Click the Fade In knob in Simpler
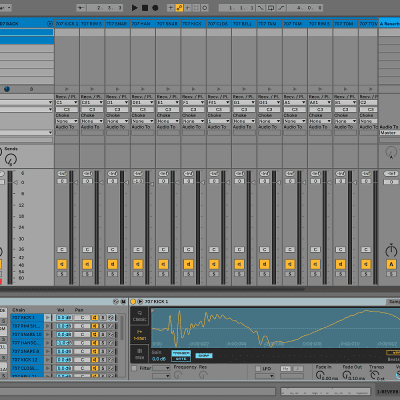This screenshot has width=400, height=400. coord(319,375)
